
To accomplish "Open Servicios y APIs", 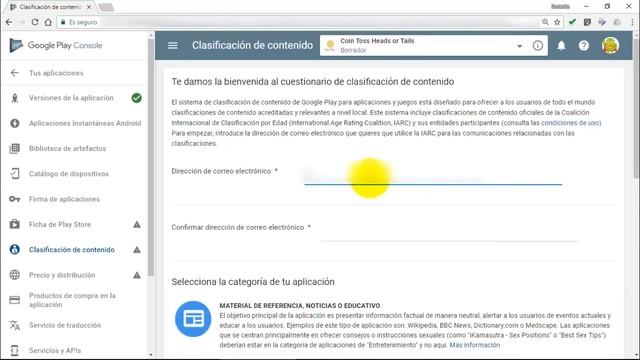I will pyautogui.click(x=55, y=351).
